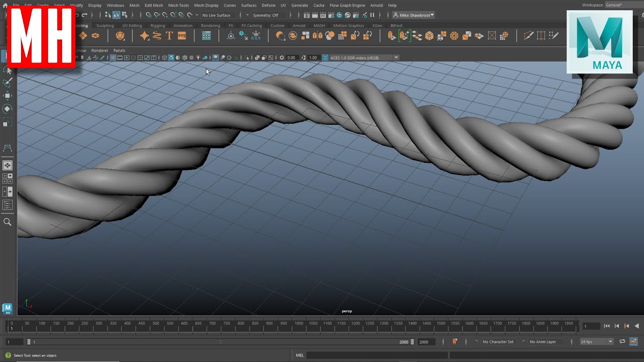Select the Multi-Cut knife tool

(x=528, y=35)
